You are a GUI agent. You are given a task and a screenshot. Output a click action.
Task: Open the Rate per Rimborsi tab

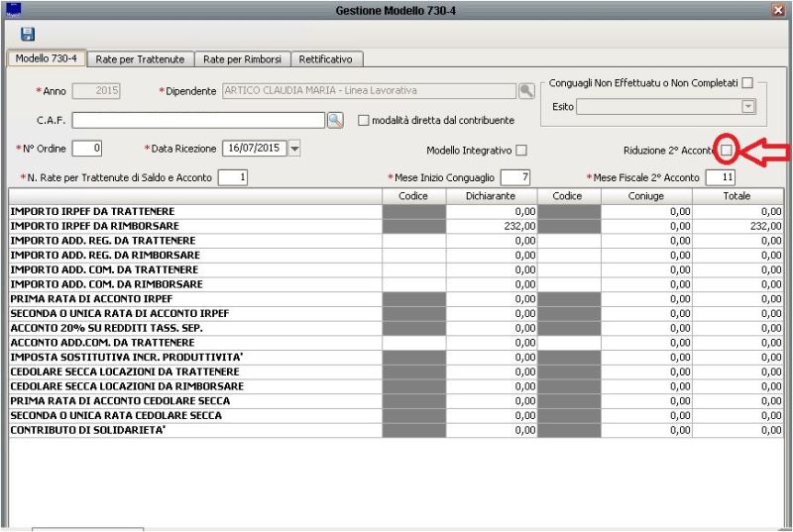242,59
